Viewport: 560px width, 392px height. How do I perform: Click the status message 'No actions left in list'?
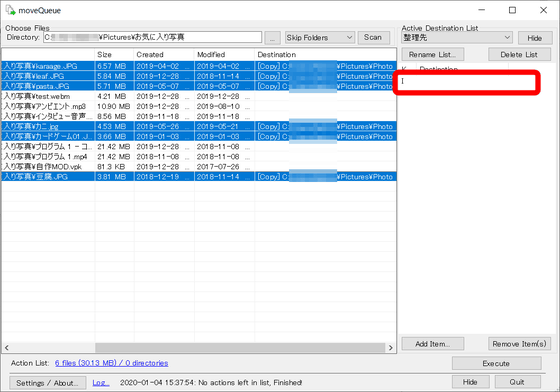click(x=250, y=383)
